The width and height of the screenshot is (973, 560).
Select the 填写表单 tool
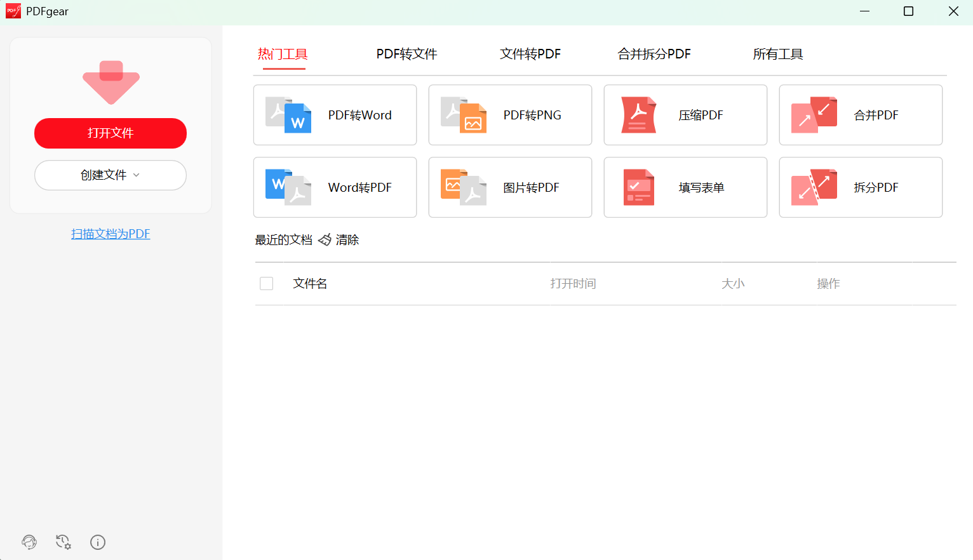(685, 187)
